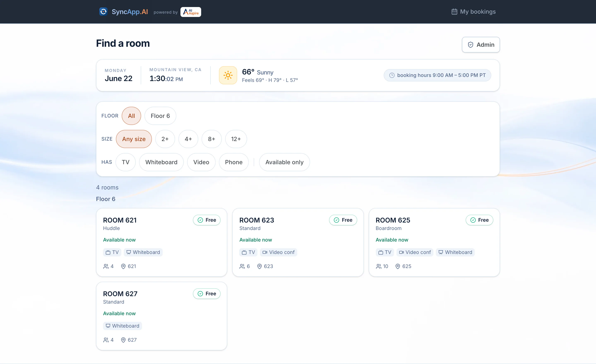The image size is (596, 364).
Task: Click 'Feels 69° · H 79° · L 57°' text
Action: (x=270, y=80)
